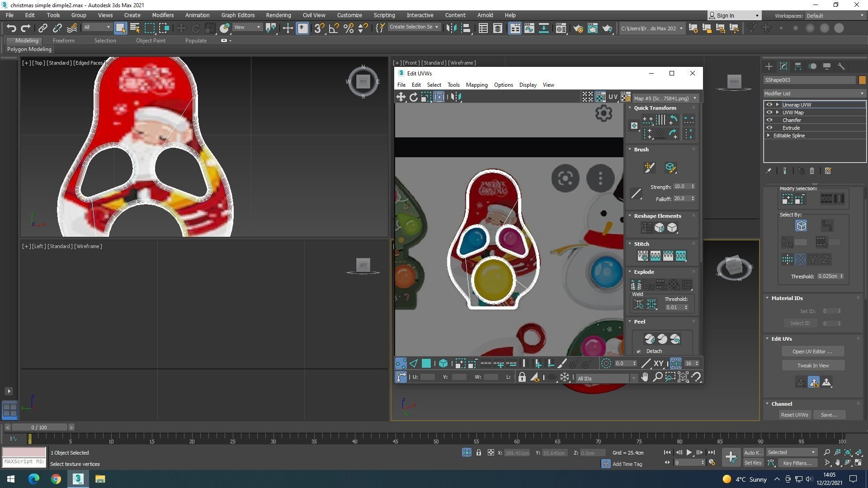Open the Graph Editors menu
This screenshot has height=488, width=868.
(x=238, y=15)
